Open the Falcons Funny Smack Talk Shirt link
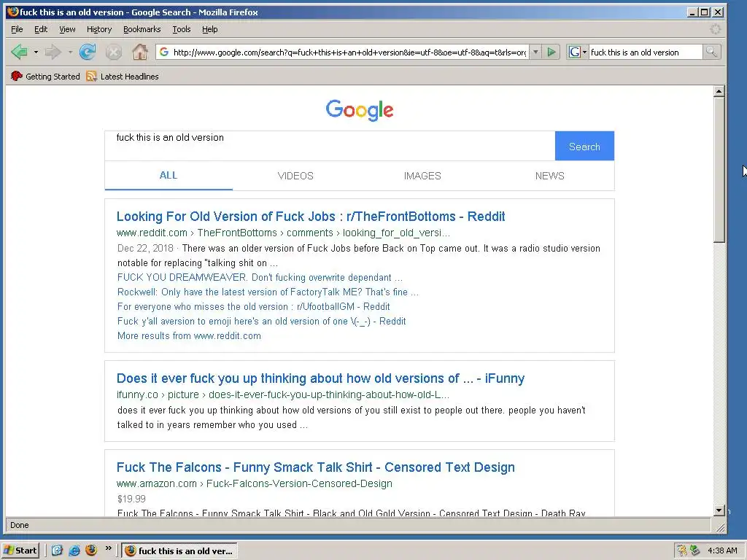747x560 pixels. 316,467
